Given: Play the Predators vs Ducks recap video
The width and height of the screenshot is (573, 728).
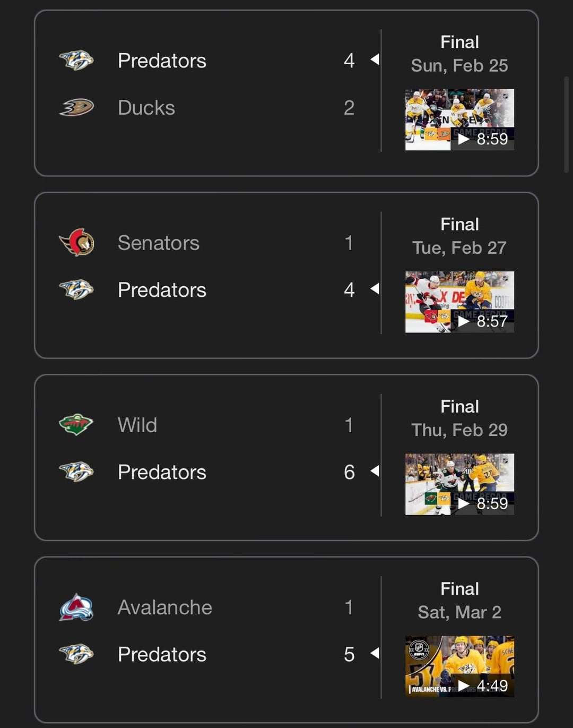Looking at the screenshot, I should pyautogui.click(x=459, y=120).
